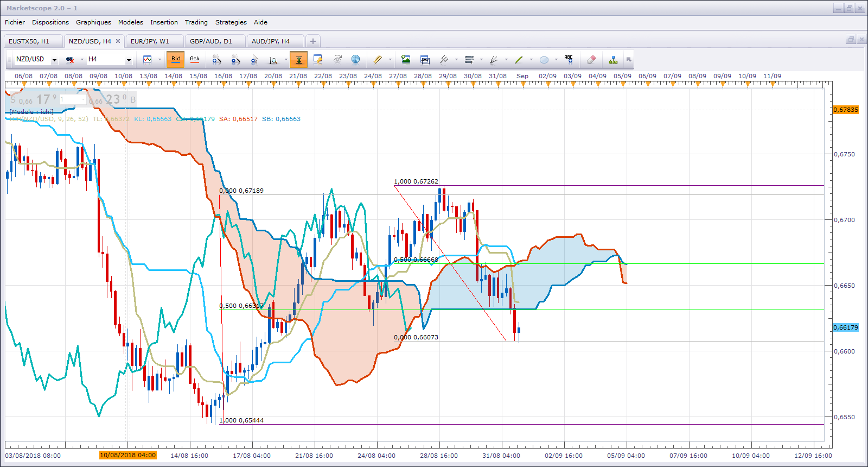The image size is (868, 467).
Task: Select the Fibonacci retracement tool
Action: coord(469,60)
